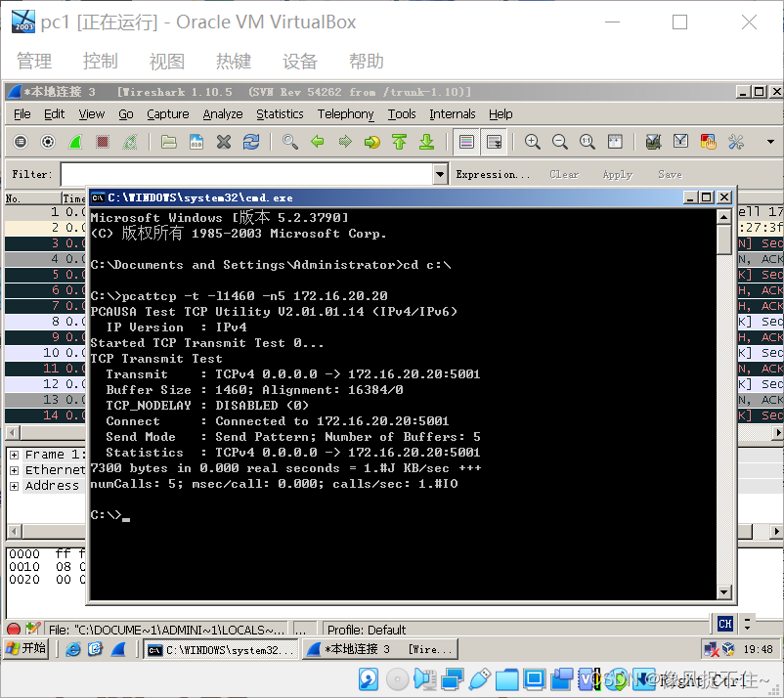
Task: Open the Wireshark Edit menu
Action: (54, 114)
